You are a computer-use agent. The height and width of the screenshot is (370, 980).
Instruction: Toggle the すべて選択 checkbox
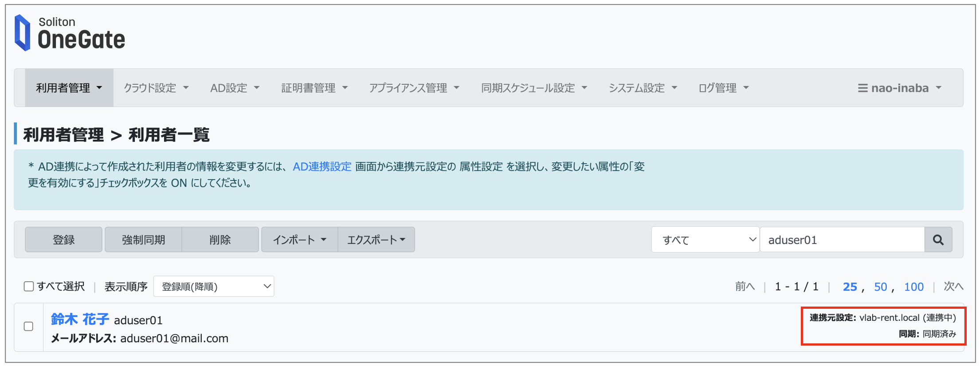29,286
